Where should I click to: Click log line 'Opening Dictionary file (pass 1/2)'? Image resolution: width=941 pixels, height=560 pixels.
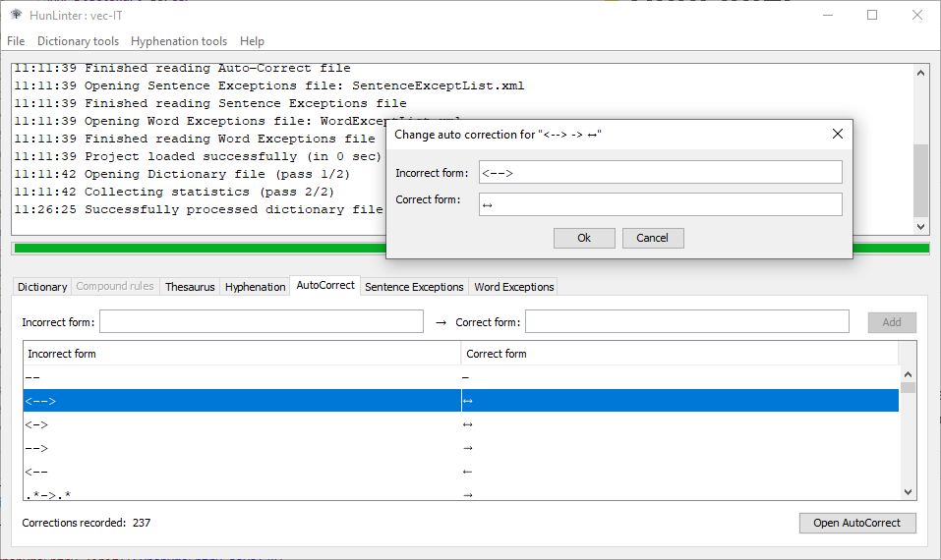pyautogui.click(x=182, y=174)
